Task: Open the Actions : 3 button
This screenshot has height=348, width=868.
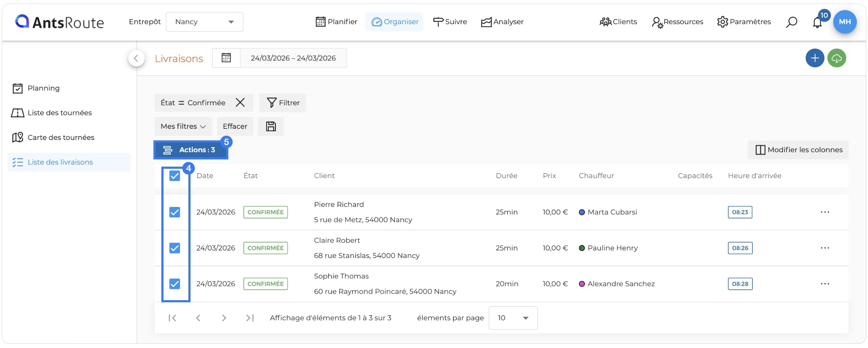Action: pos(191,150)
